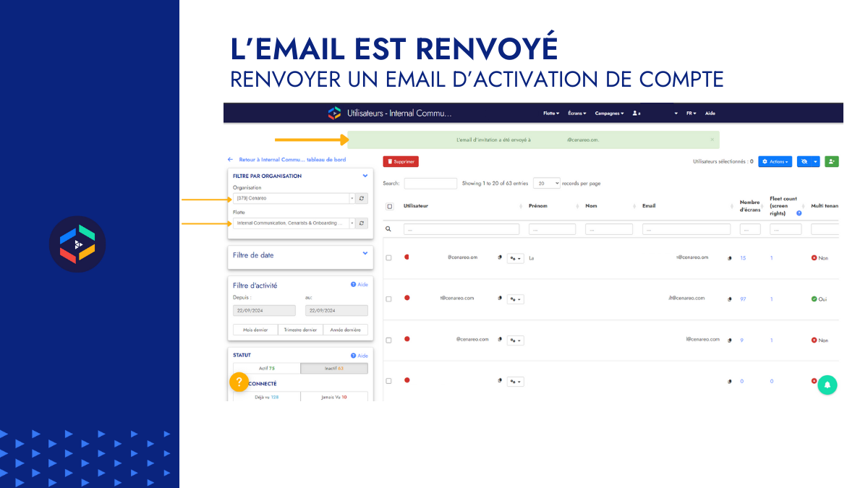
Task: Click the green add user button
Action: [832, 162]
